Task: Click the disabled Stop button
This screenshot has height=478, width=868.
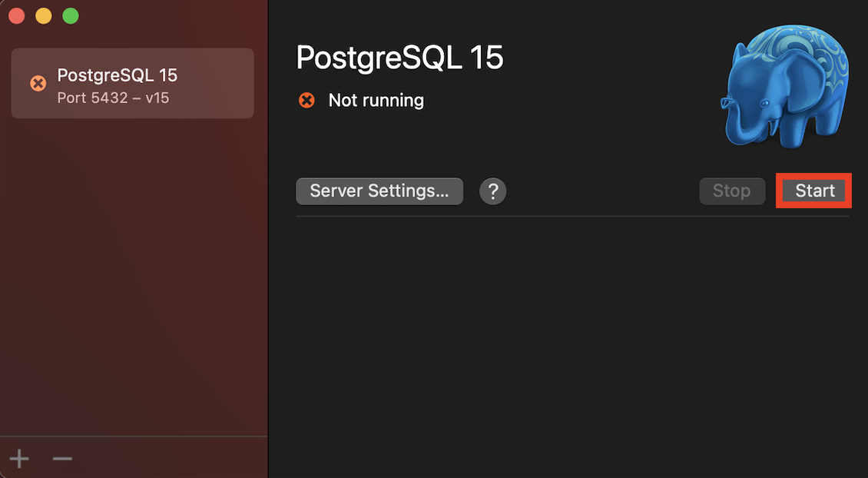Action: pyautogui.click(x=732, y=191)
